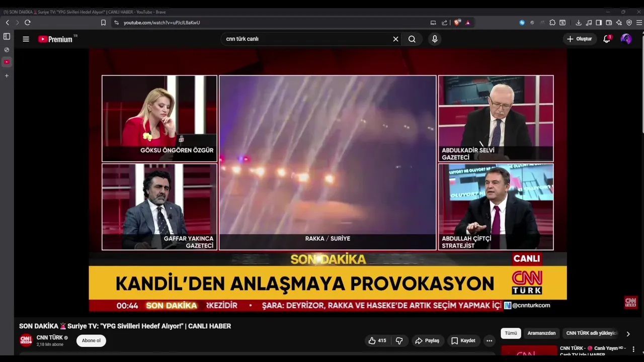
Task: Open the CNN TÜRK channel name link
Action: point(49,338)
